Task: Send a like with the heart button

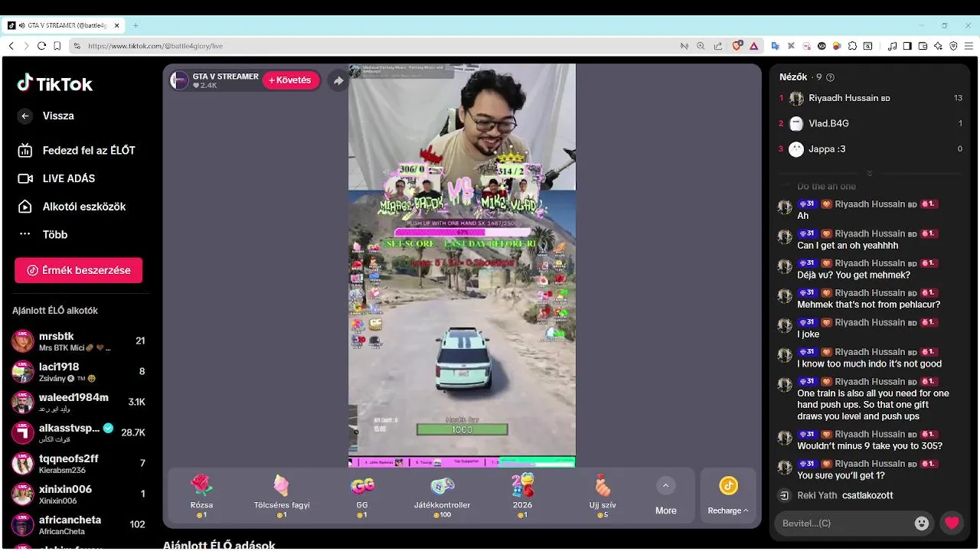Action: 952,523
